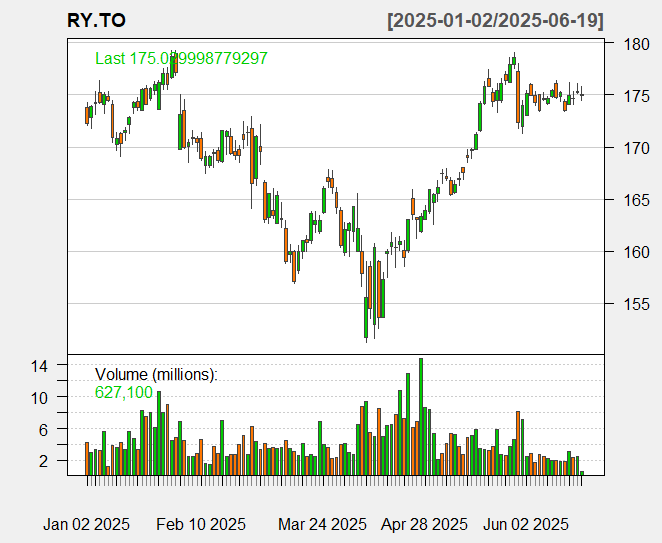Click the 2 volume axis label
The image size is (662, 543).
pyautogui.click(x=43, y=462)
